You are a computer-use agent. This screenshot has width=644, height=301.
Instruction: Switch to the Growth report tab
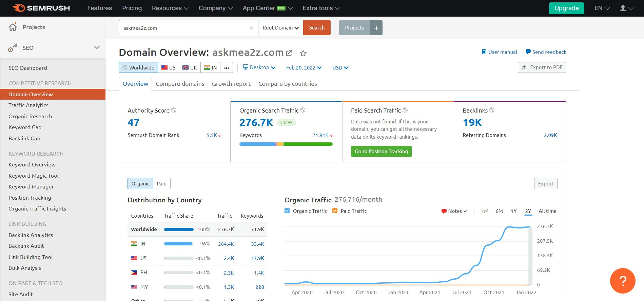(231, 84)
